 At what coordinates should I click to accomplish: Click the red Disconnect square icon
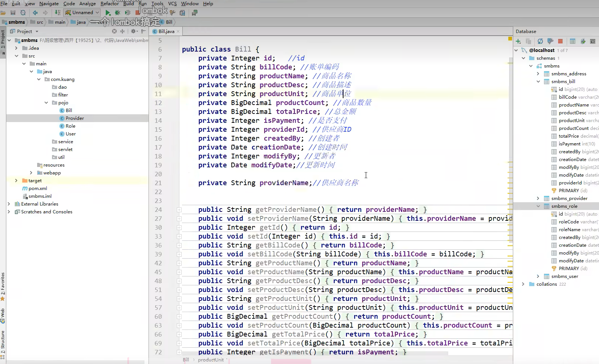tap(560, 41)
